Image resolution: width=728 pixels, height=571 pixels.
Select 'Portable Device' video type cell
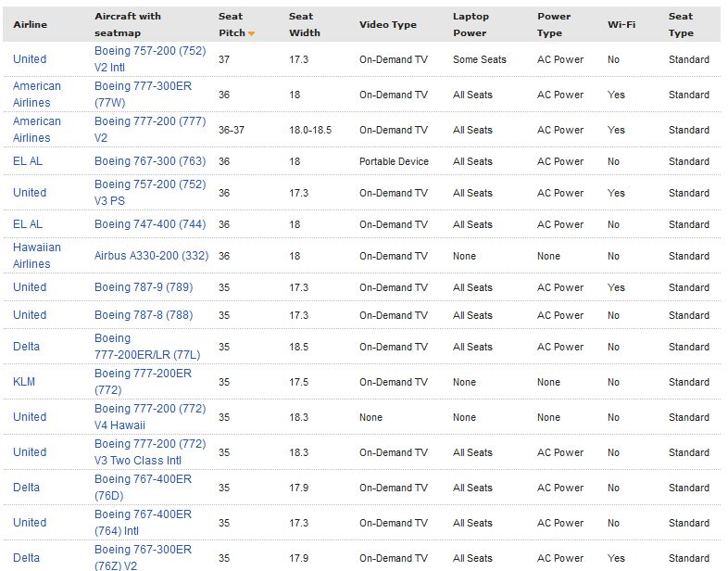394,161
